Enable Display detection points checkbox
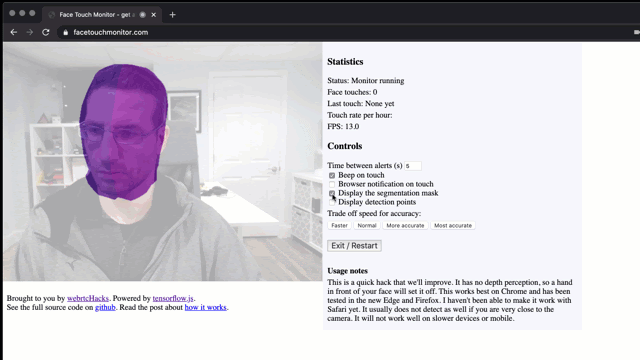 332,202
